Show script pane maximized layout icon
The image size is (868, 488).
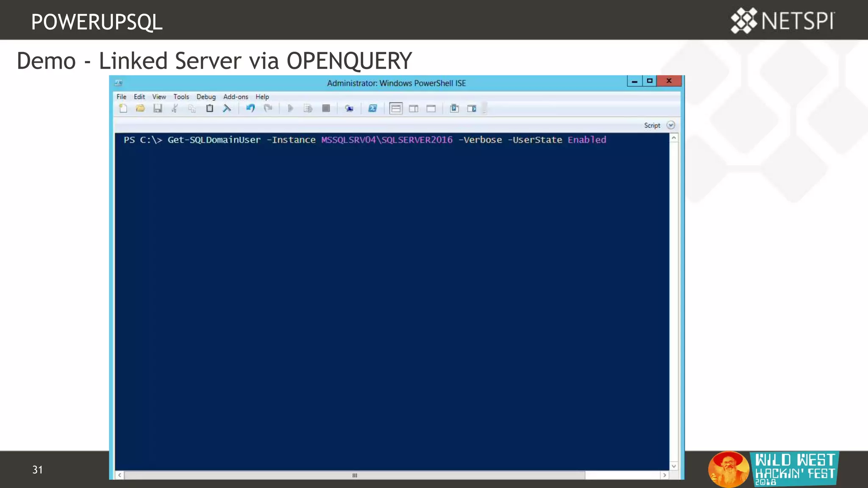431,108
